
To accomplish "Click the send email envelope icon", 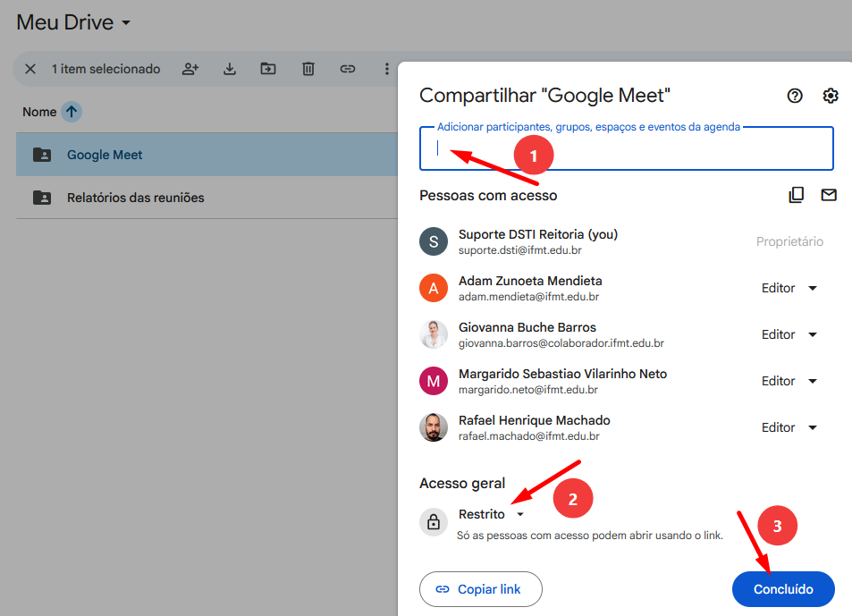I will 828,195.
